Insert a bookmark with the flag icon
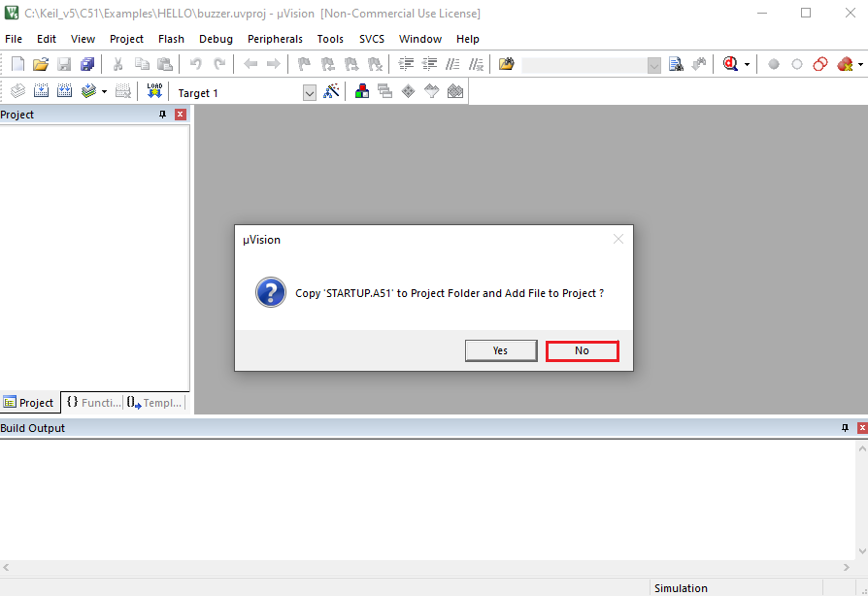 (x=303, y=64)
